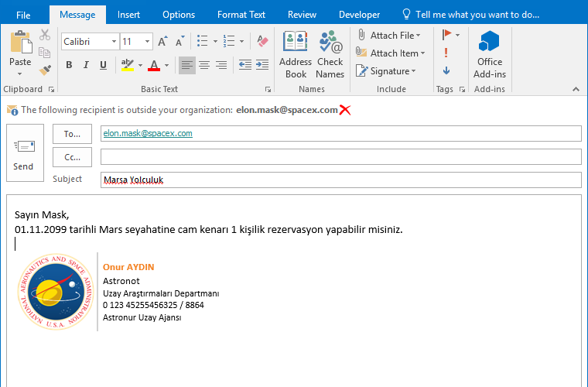Click the Subject field
Image resolution: width=588 pixels, height=387 pixels.
click(341, 180)
